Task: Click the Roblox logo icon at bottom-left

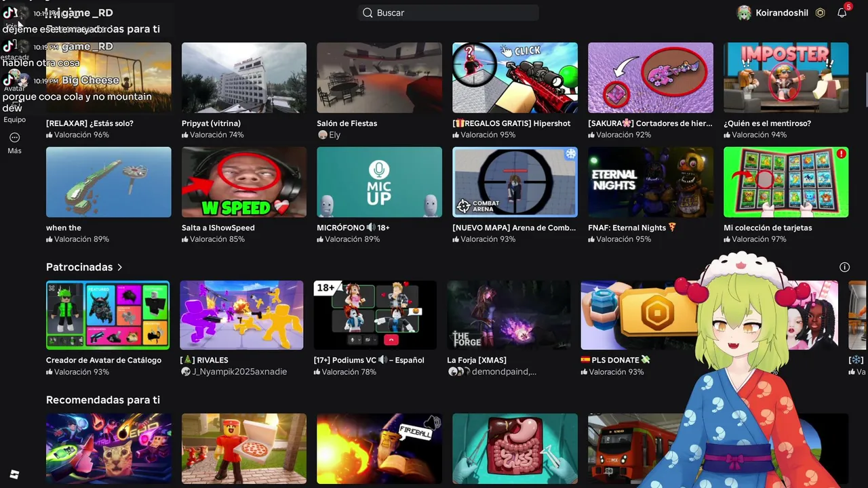Action: 14,474
